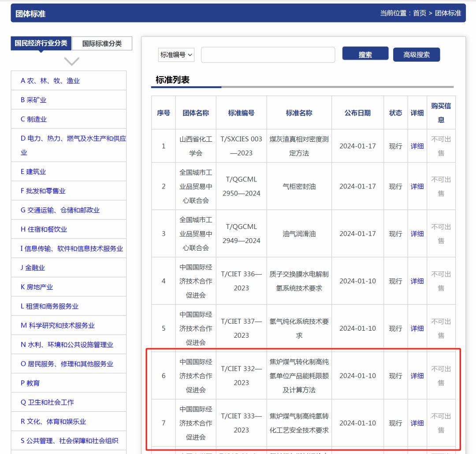Choose category P 教育

[x=30, y=383]
